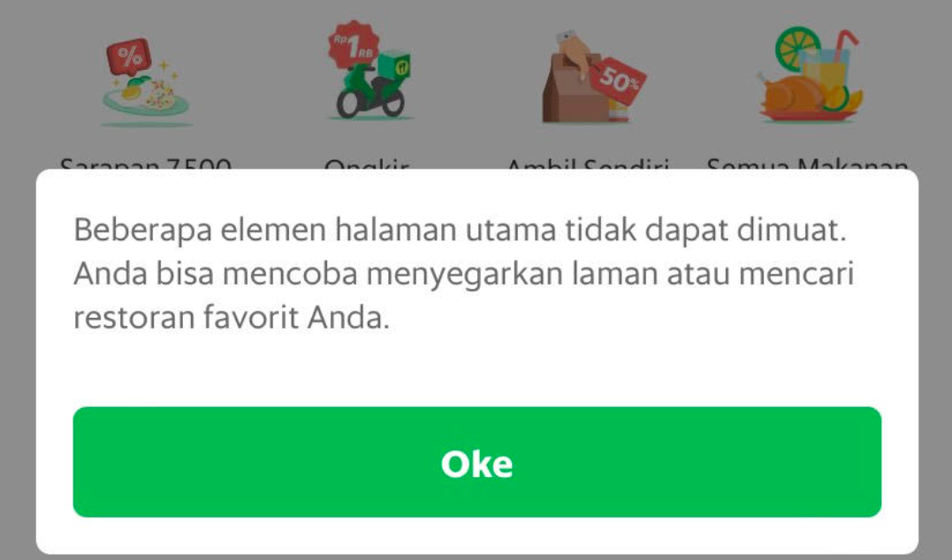Screen dimensions: 952x560
Task: Tap the red 50% price tag
Action: 618,80
